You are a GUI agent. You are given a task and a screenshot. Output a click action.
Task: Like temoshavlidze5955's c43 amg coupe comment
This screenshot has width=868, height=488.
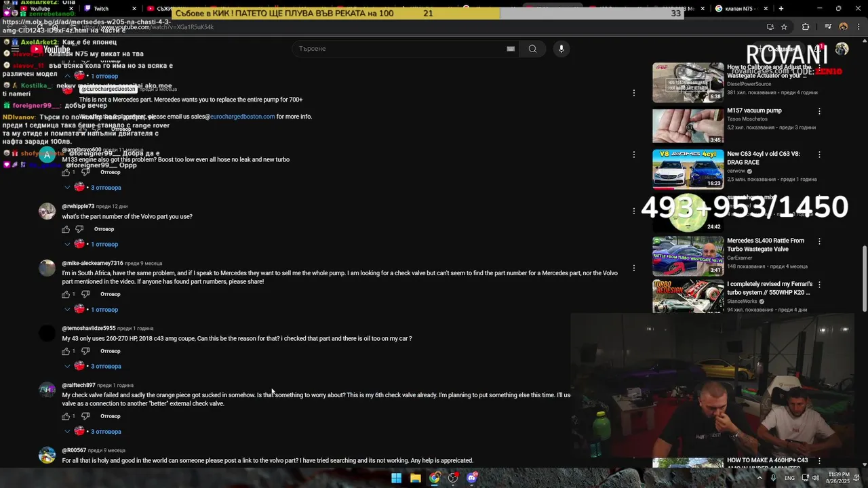[x=66, y=351]
